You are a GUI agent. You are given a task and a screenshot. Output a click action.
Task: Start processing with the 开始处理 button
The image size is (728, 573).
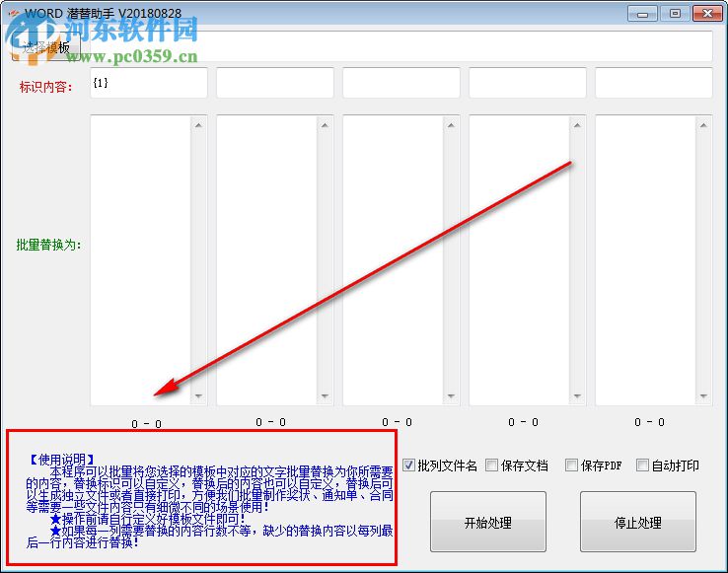click(488, 522)
